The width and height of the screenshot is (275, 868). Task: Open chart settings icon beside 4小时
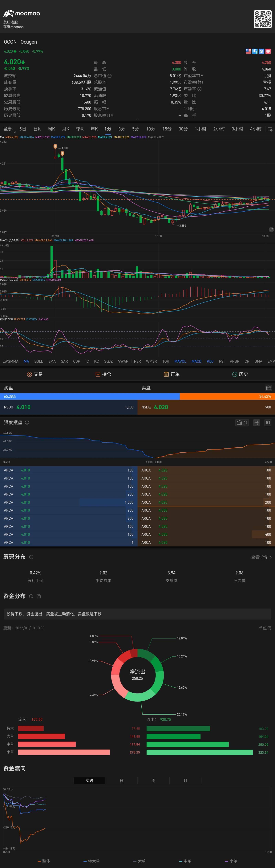point(270,129)
